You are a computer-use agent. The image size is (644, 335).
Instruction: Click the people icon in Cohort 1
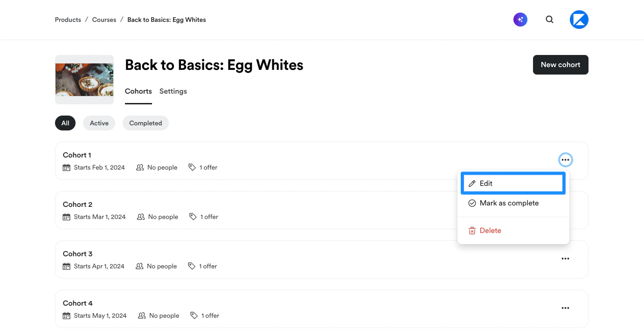tap(140, 168)
